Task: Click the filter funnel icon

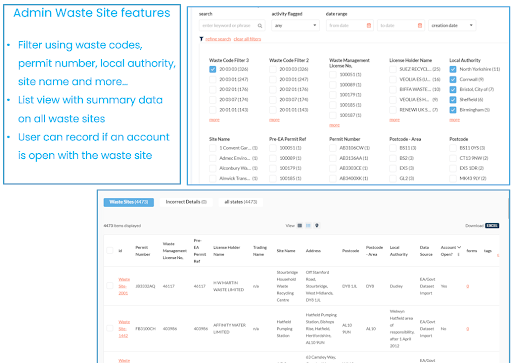Action: pos(201,39)
